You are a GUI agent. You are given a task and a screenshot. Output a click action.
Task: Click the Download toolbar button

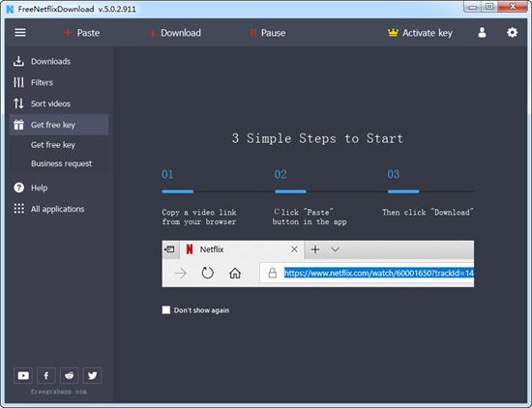pyautogui.click(x=175, y=33)
